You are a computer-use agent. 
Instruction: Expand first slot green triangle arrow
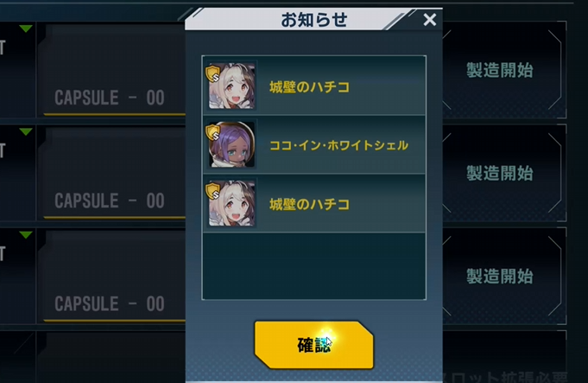pos(26,29)
